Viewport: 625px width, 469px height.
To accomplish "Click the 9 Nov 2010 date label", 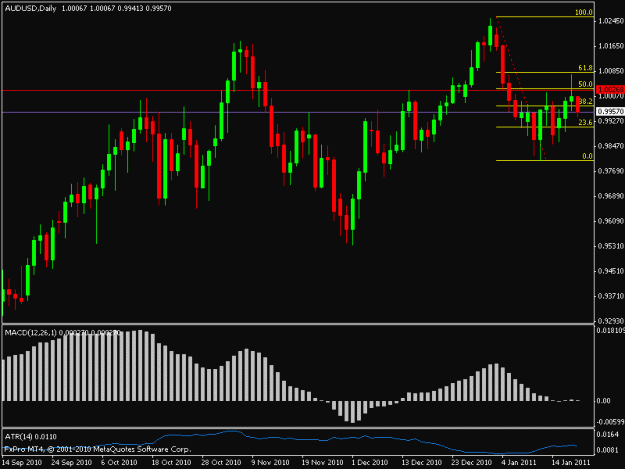I will tap(270, 462).
